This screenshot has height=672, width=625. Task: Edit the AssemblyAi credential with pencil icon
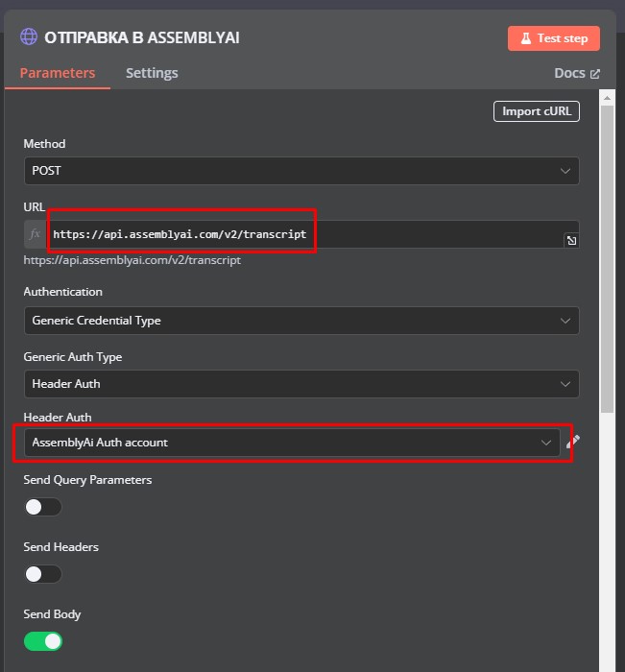(573, 442)
